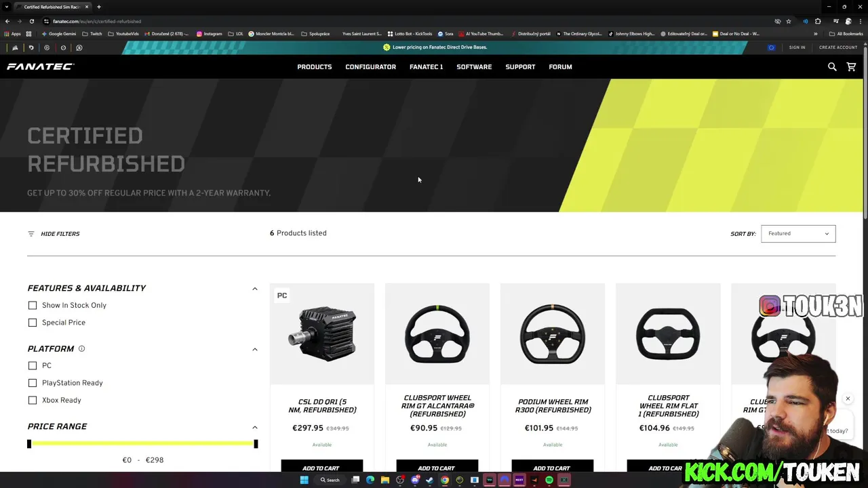The width and height of the screenshot is (868, 488).
Task: Open Chrome extensions puzzle icon
Action: (818, 21)
